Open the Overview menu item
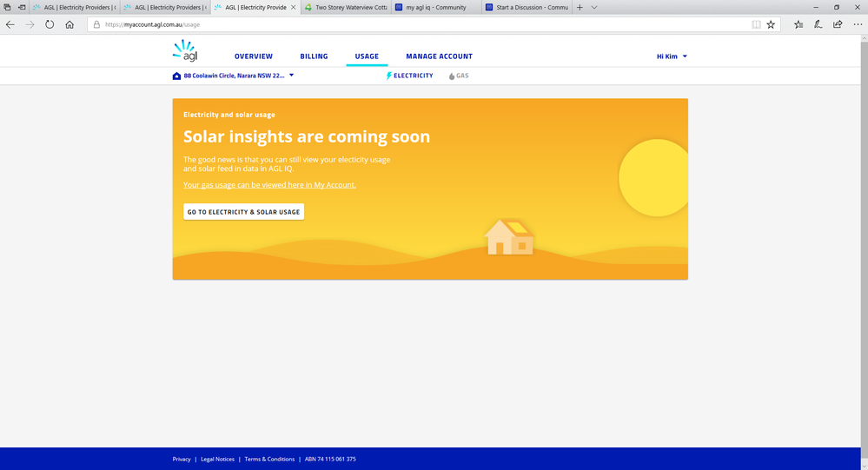The height and width of the screenshot is (470, 868). click(254, 56)
